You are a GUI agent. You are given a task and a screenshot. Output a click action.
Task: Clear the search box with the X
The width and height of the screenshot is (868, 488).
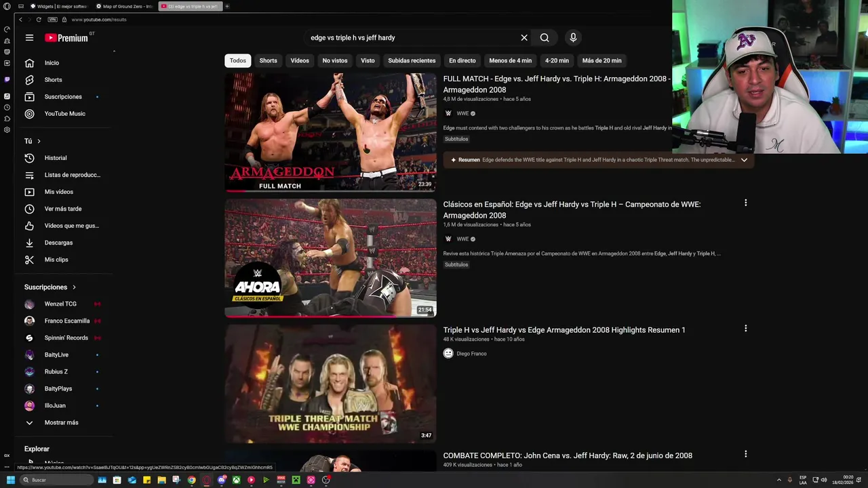click(524, 38)
